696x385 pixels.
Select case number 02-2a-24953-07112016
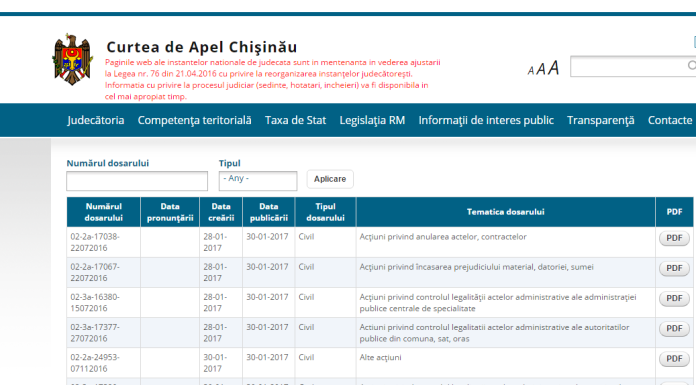click(x=95, y=363)
